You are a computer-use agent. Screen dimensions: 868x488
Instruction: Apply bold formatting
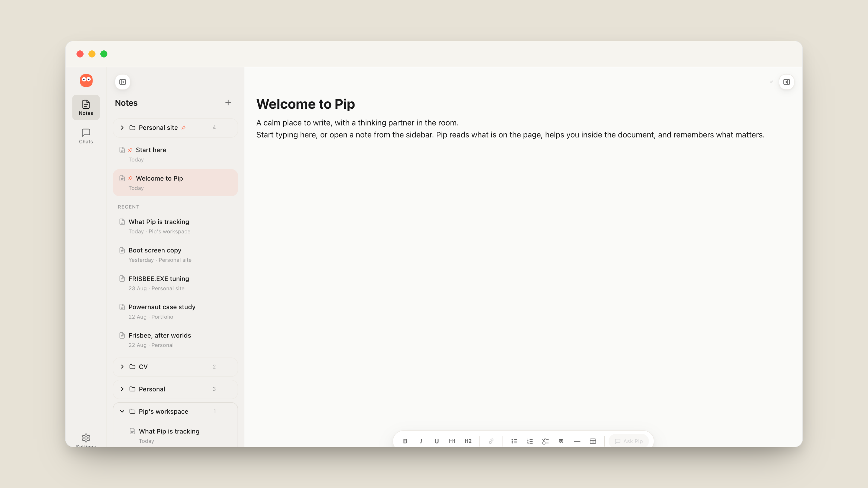(405, 441)
